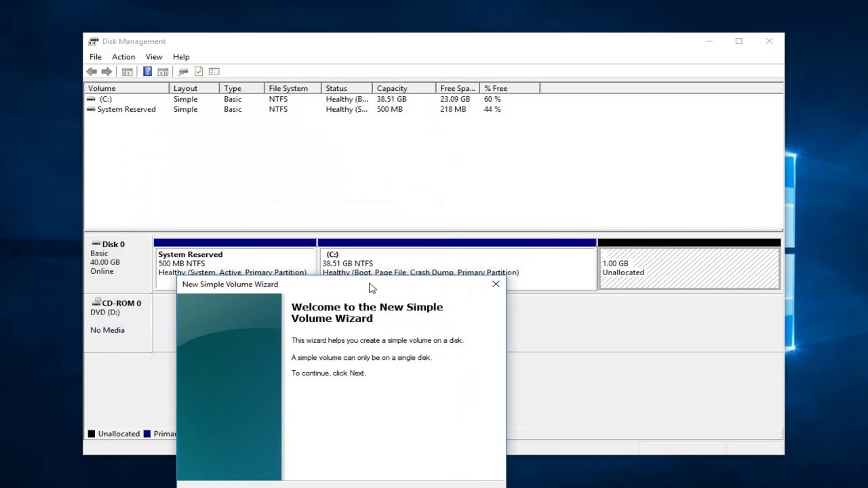
Task: Open Help via the blue question mark icon
Action: (147, 72)
